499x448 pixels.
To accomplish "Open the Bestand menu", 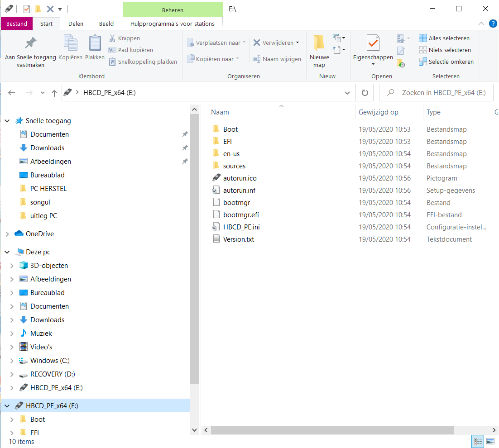I will tap(17, 24).
